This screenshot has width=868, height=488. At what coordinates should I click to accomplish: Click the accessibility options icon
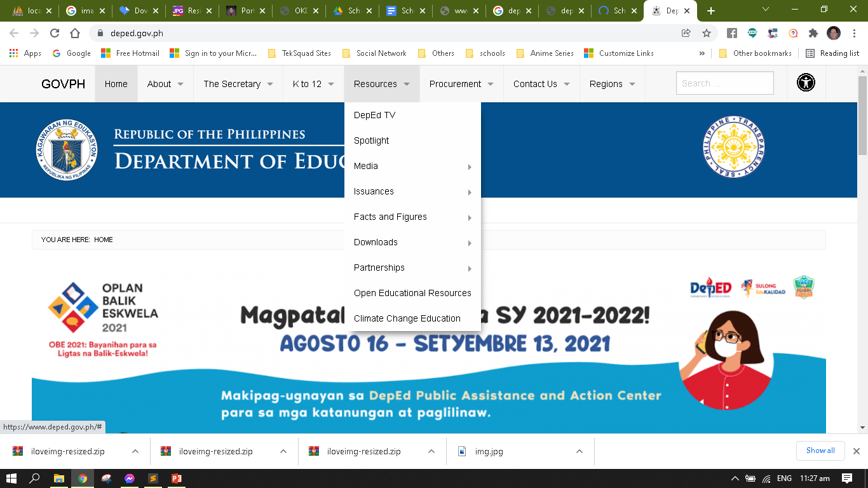click(806, 83)
